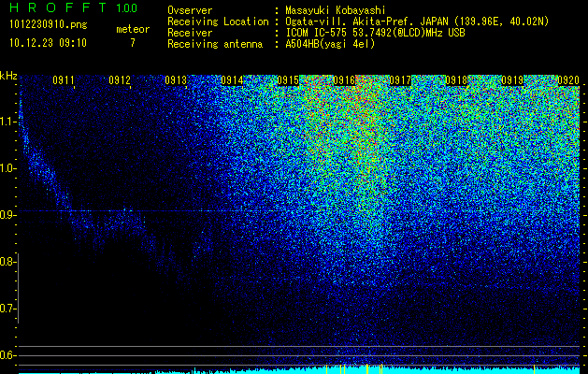Click the 'meteor' label
This screenshot has height=374, width=588.
click(133, 29)
